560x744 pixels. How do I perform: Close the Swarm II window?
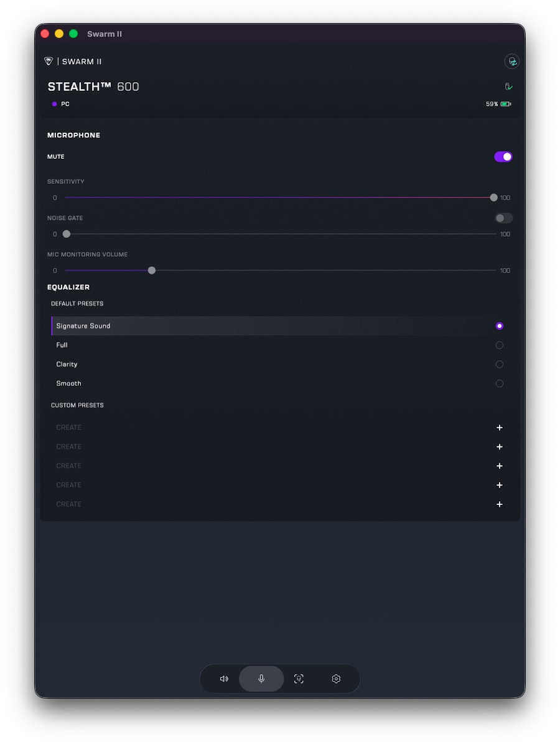tap(45, 34)
